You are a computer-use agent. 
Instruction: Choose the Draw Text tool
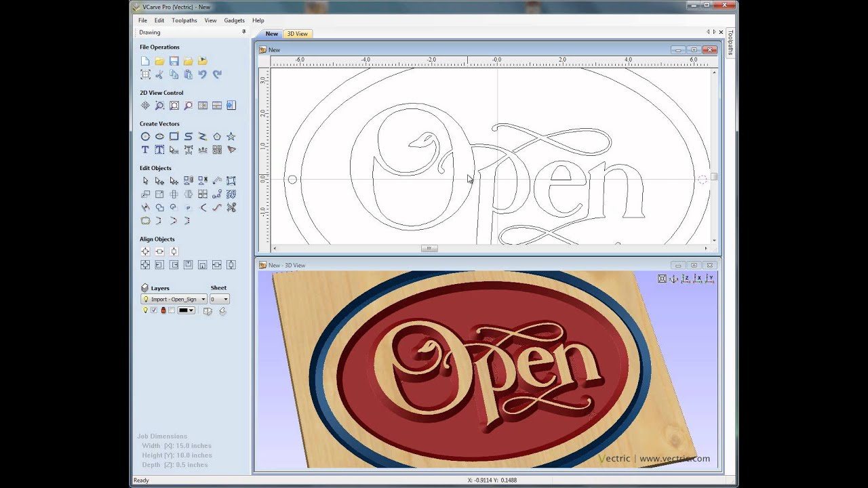145,150
